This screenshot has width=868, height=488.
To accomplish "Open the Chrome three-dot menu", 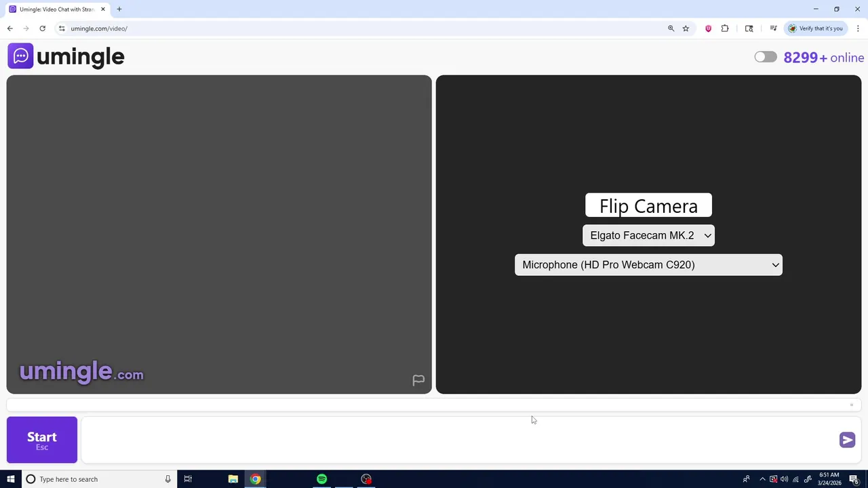I will pos(858,28).
